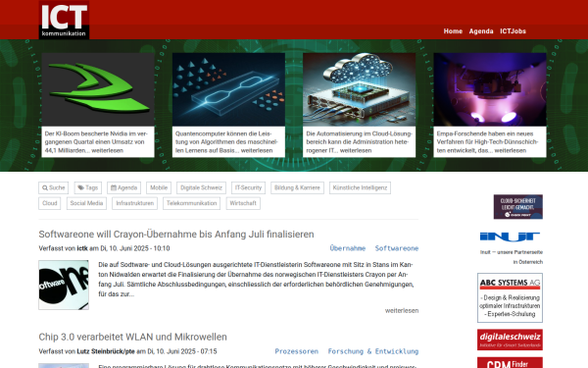Click weiterlesen in the Empa-Forschende teaser
The image size is (588, 368).
coord(511,150)
